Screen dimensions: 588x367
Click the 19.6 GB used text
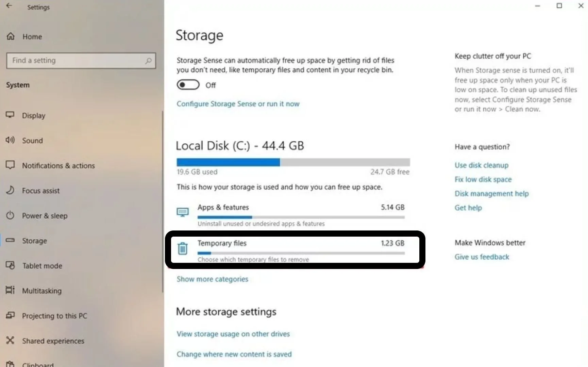pyautogui.click(x=197, y=172)
